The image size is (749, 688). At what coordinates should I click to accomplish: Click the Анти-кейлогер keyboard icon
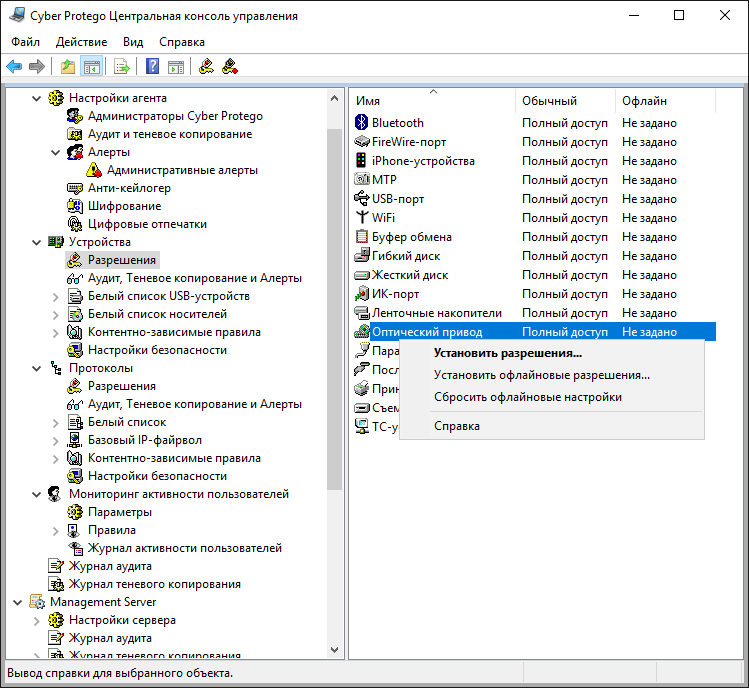tap(75, 188)
